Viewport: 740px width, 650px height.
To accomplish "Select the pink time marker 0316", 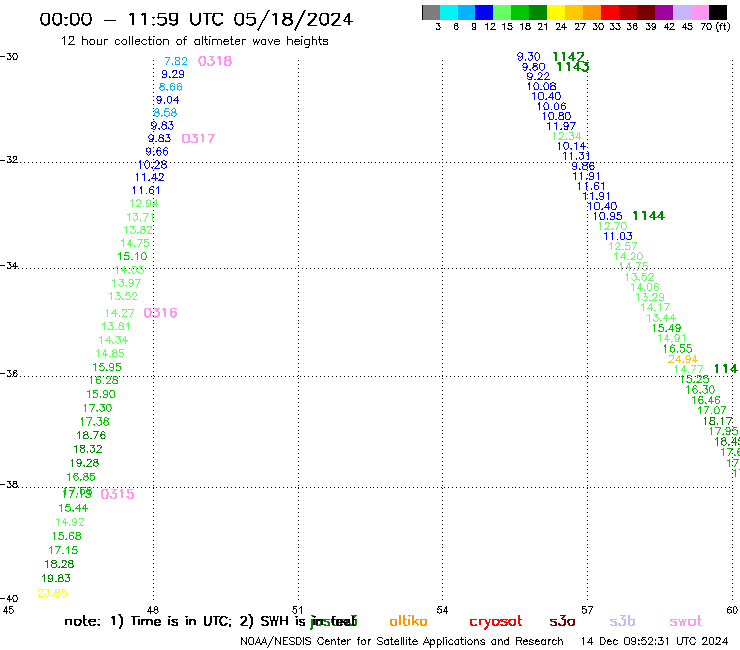I will [x=160, y=312].
